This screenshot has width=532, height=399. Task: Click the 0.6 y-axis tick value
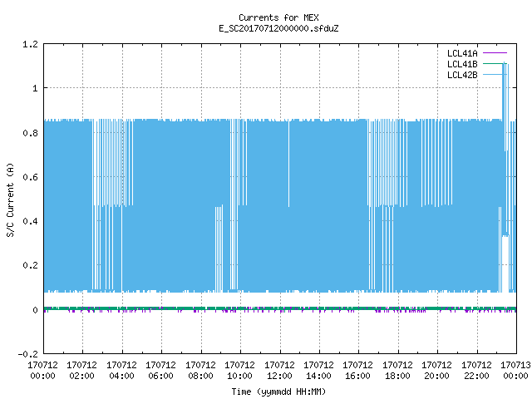point(30,177)
